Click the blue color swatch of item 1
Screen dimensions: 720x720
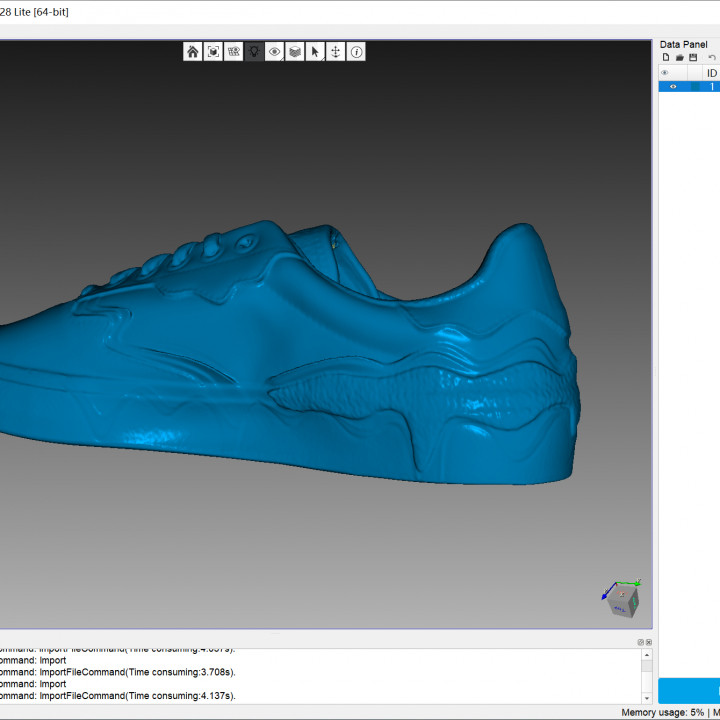pyautogui.click(x=695, y=87)
